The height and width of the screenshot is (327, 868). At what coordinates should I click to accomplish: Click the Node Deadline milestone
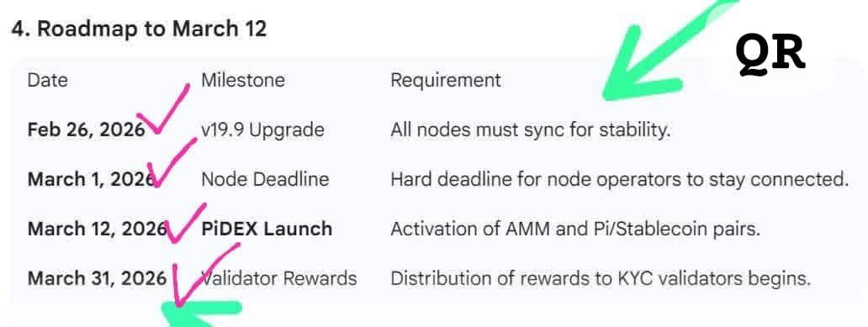(x=265, y=179)
